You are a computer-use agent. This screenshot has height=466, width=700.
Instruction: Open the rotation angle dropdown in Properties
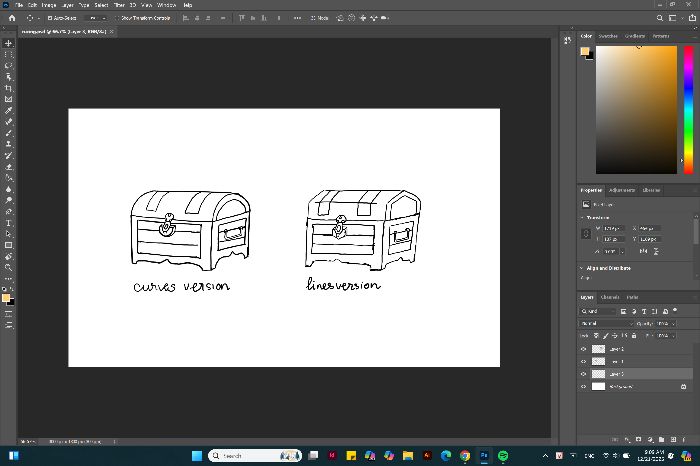(x=622, y=252)
